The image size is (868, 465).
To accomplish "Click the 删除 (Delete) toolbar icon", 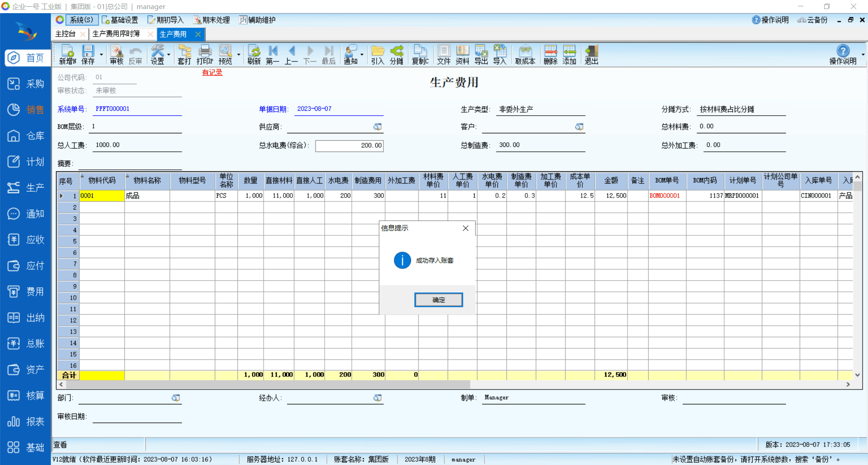I will click(x=550, y=55).
